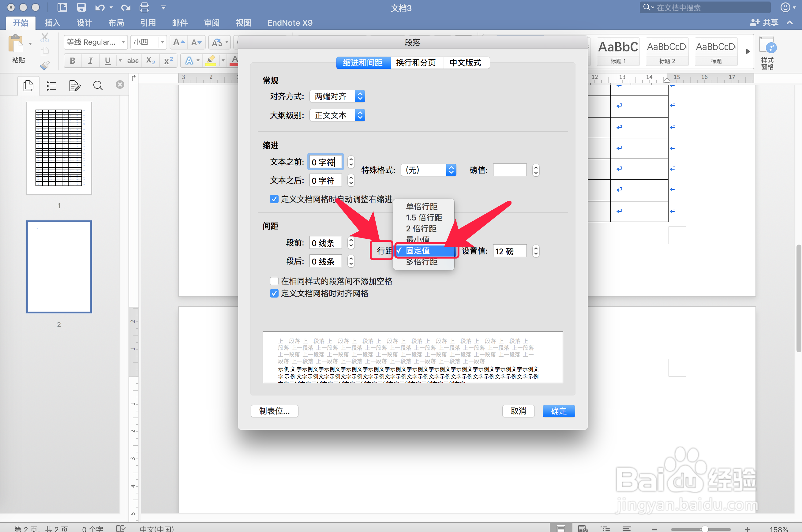This screenshot has width=802, height=532.
Task: Select page 1 thumbnail in sidebar
Action: [x=59, y=148]
